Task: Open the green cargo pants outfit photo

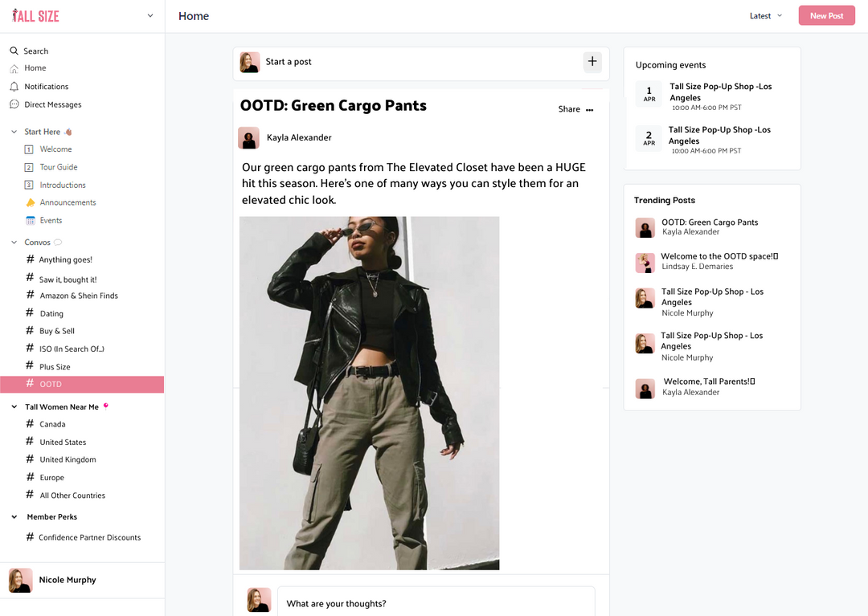Action: (x=369, y=394)
